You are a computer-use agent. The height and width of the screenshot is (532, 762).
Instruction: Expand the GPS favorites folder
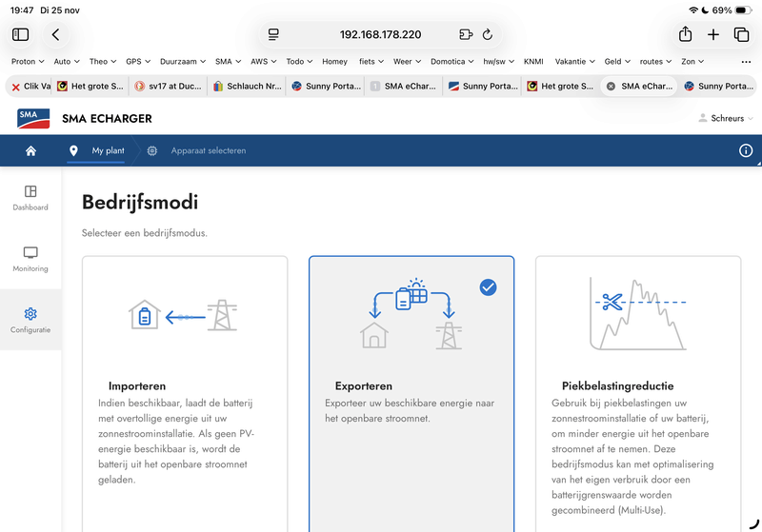click(x=138, y=62)
